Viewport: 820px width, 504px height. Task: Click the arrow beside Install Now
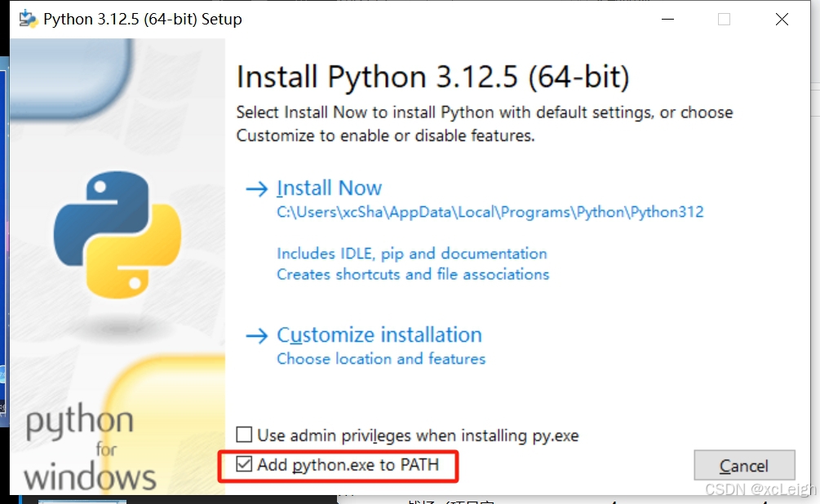[257, 188]
